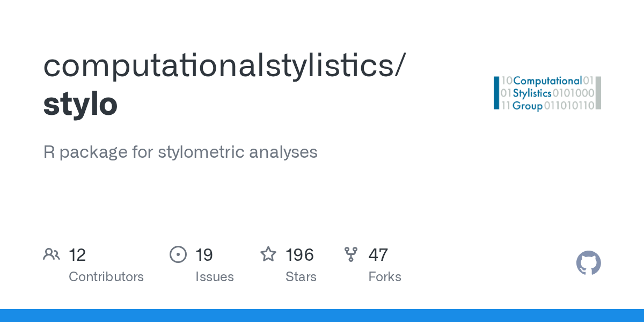Screen dimensions: 644x322
Task: Click the 196 stars count
Action: (299, 255)
